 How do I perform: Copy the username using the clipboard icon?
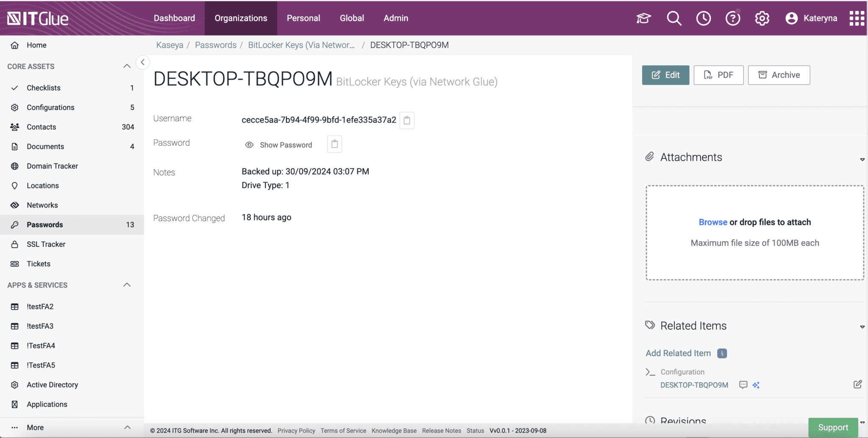pos(407,120)
